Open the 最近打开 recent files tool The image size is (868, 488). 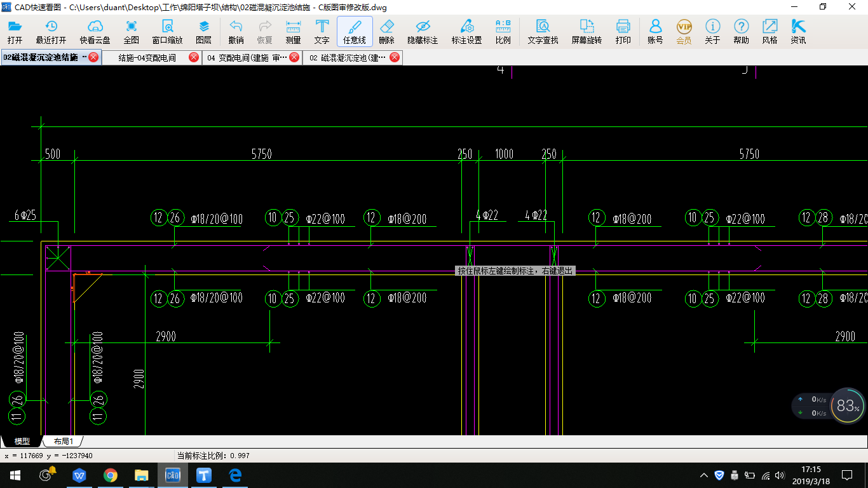51,31
